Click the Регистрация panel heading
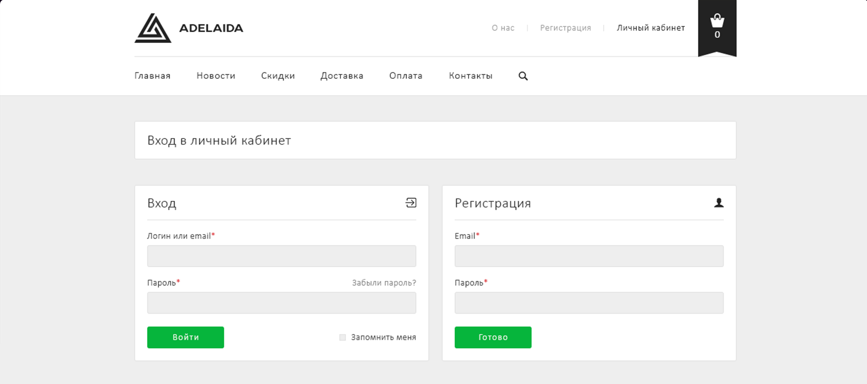 tap(493, 203)
